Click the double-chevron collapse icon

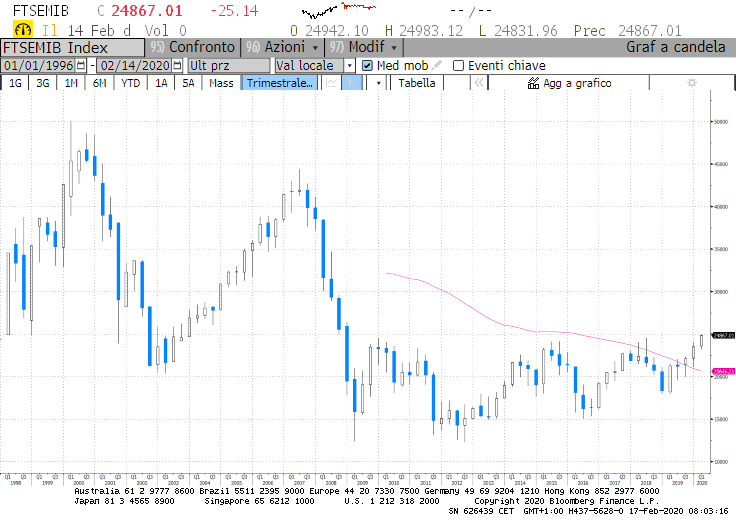point(479,83)
